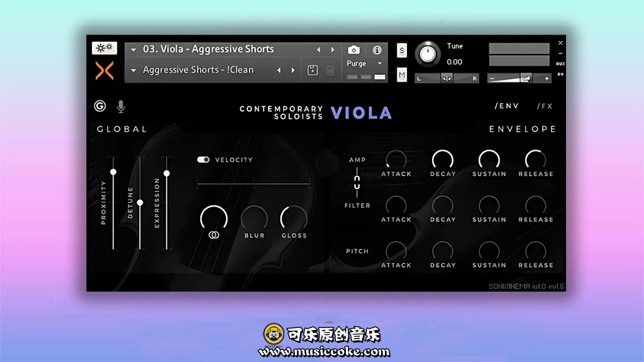644x362 pixels.
Task: Open the Purge dropdown menu
Action: click(x=364, y=63)
